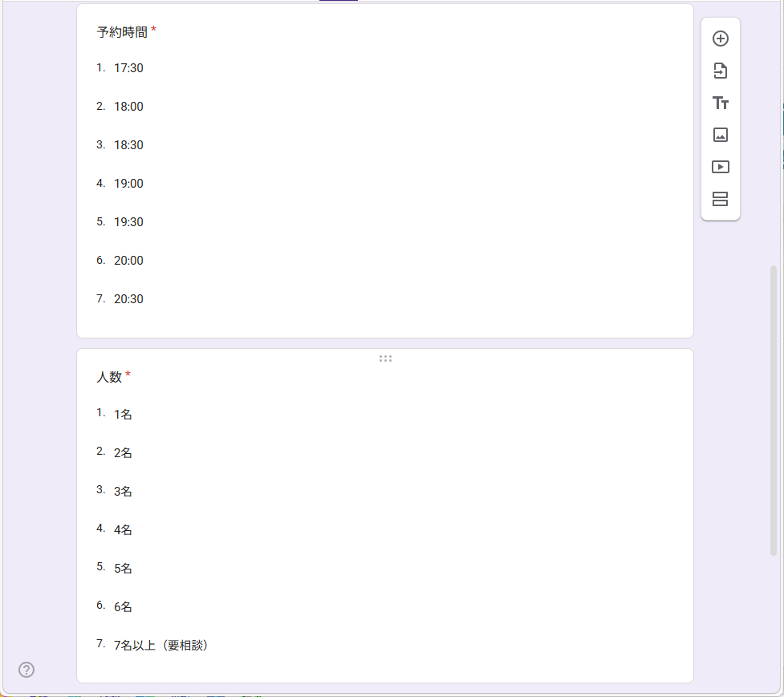Add a new section with the section icon

click(x=720, y=199)
